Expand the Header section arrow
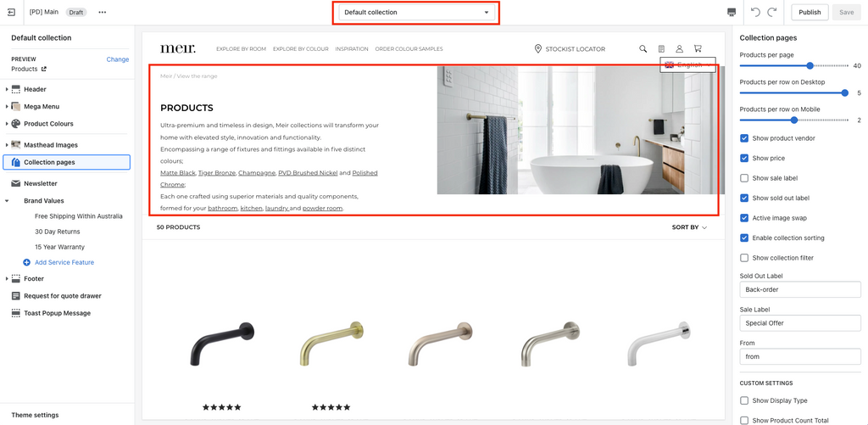 pos(7,89)
